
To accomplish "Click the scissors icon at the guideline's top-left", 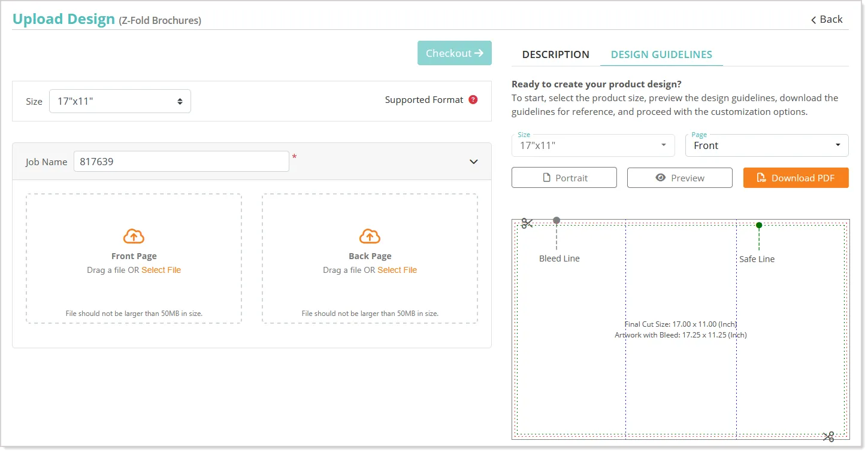I will point(527,223).
